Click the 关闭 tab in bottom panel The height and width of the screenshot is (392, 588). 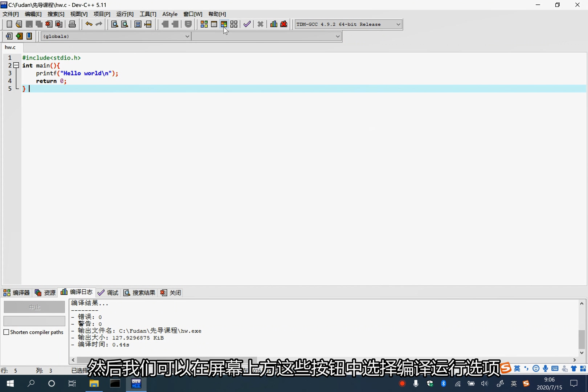click(171, 293)
